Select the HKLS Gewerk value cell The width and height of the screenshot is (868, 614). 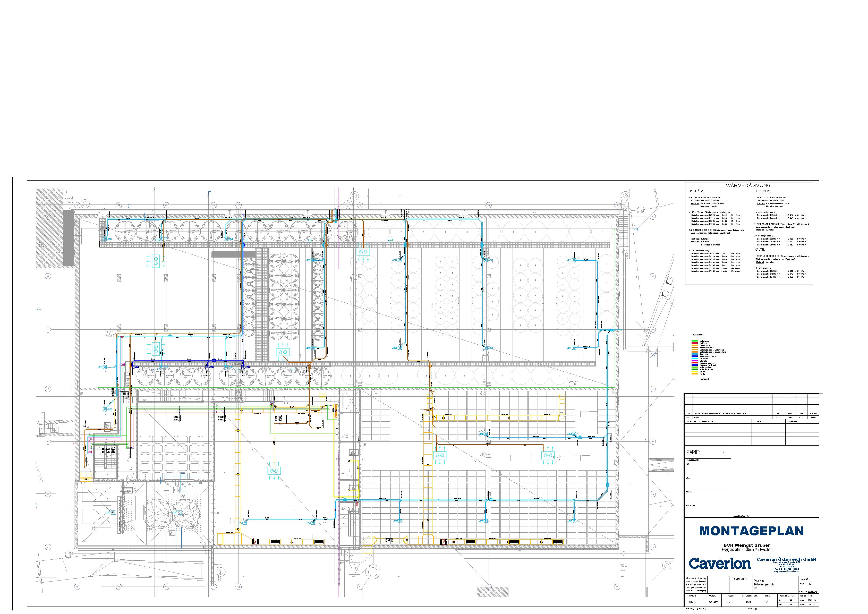point(693,602)
